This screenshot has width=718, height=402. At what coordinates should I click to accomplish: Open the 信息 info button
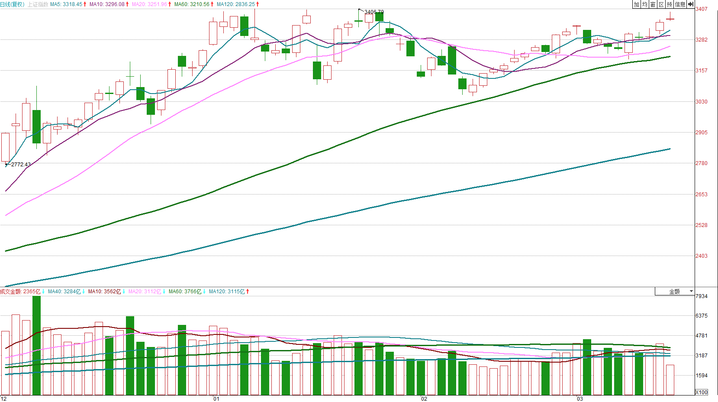click(x=680, y=4)
